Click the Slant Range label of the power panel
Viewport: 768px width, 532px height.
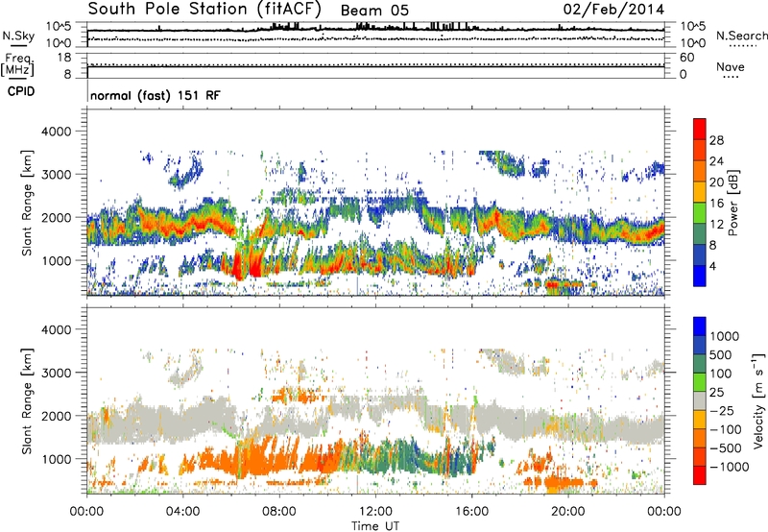pyautogui.click(x=27, y=203)
